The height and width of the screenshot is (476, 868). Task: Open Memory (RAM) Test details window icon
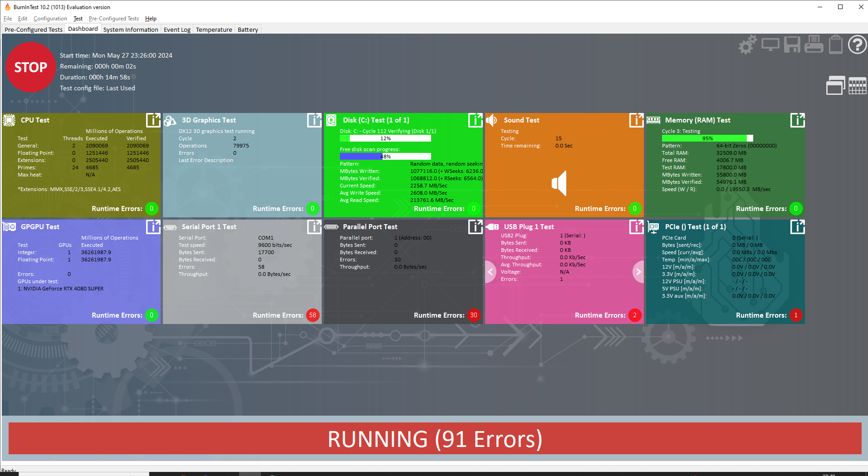pos(798,120)
